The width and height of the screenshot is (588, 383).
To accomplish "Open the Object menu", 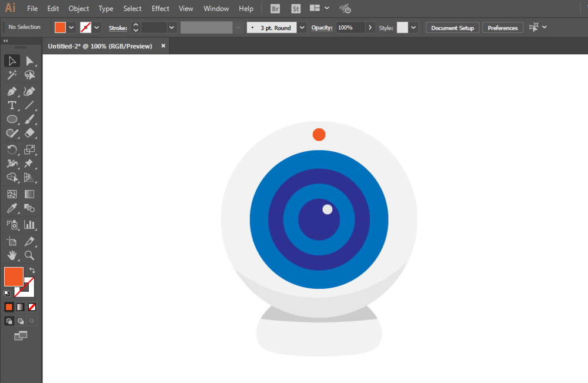I will click(x=79, y=8).
